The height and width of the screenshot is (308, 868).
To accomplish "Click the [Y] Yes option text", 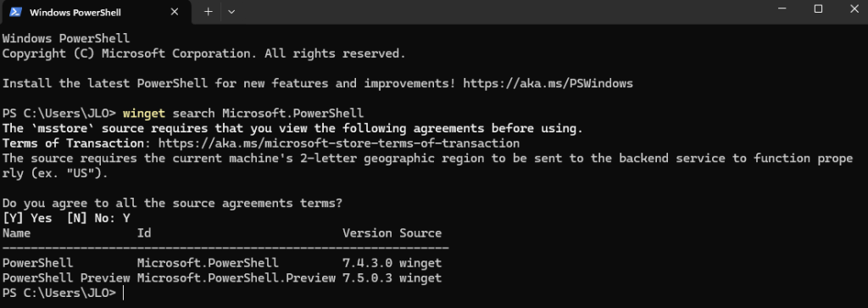I will tap(27, 218).
